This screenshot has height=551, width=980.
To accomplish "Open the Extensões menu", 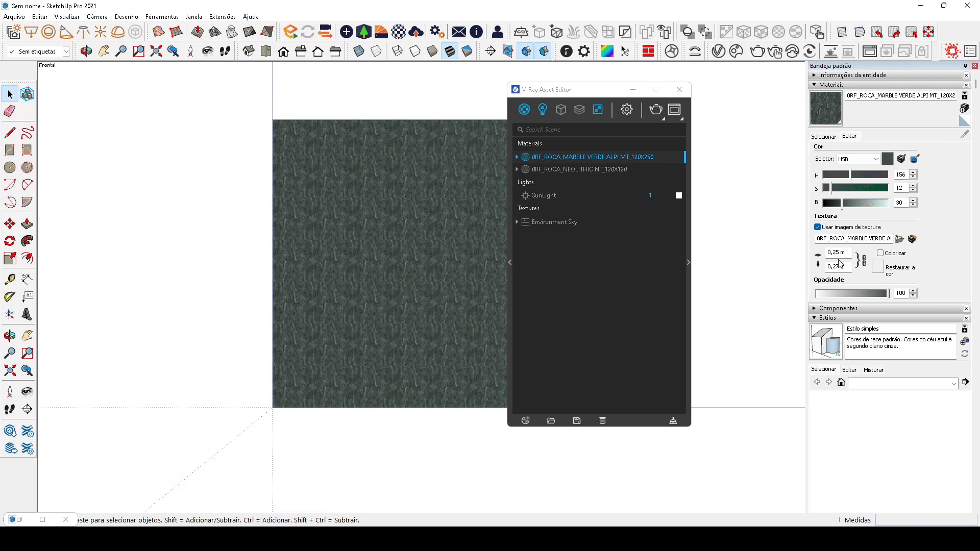I will point(222,16).
